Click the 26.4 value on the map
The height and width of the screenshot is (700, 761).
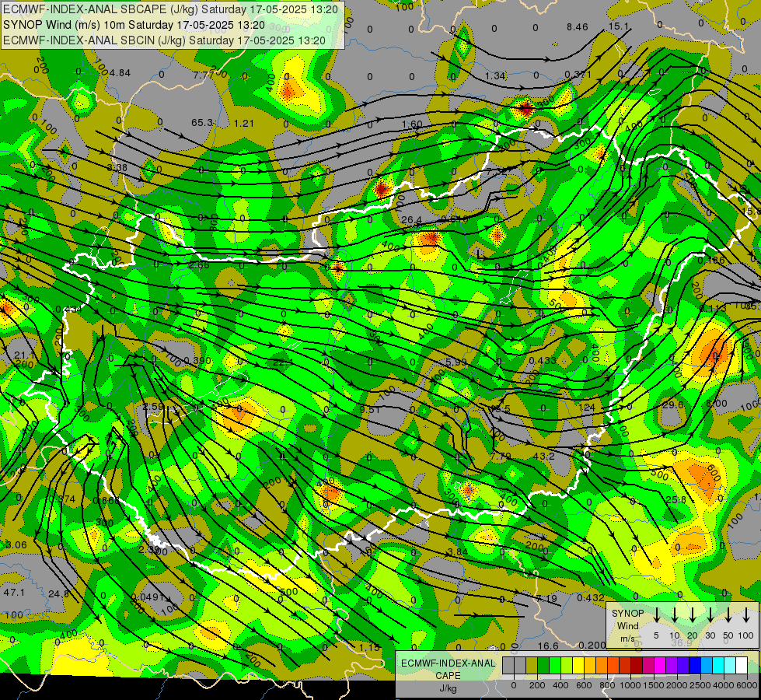coord(411,220)
